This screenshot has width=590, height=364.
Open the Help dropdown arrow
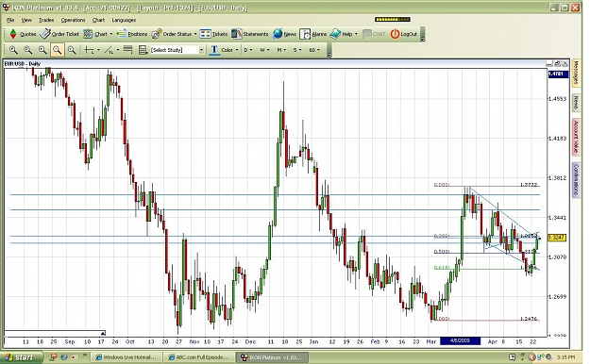click(x=356, y=34)
